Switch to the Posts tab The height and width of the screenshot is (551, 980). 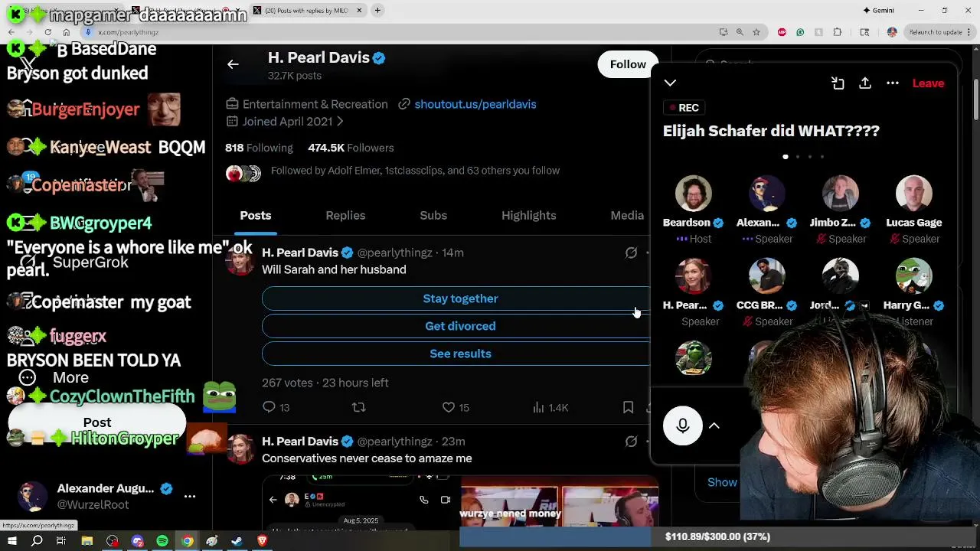(x=256, y=215)
